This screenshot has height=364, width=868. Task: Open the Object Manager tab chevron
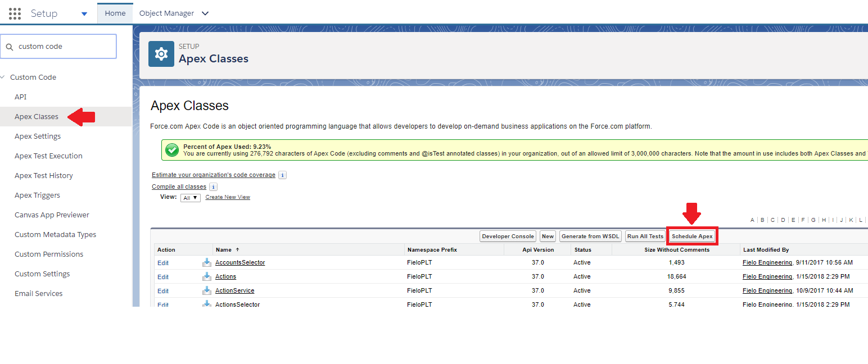[x=205, y=13]
